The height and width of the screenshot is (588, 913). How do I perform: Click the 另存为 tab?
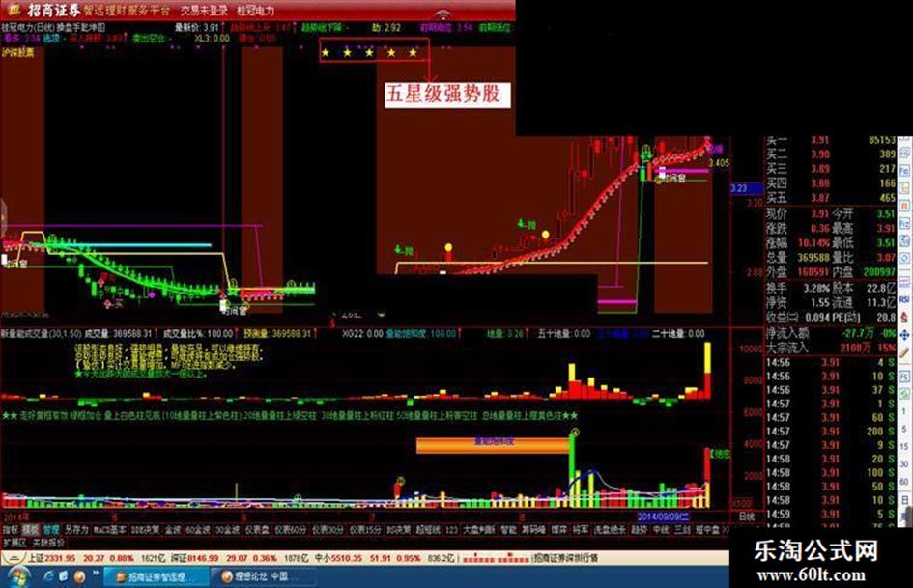tap(75, 530)
